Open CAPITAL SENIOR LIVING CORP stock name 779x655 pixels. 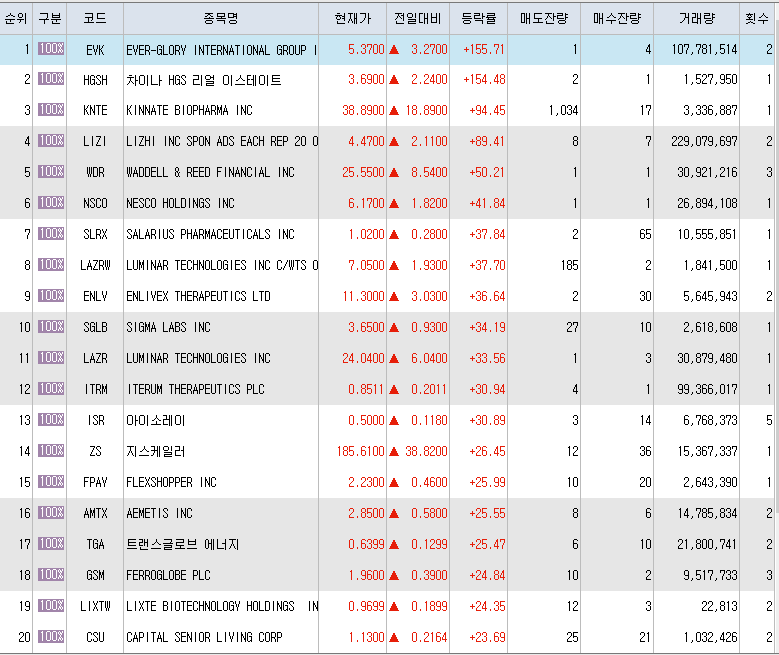204,637
